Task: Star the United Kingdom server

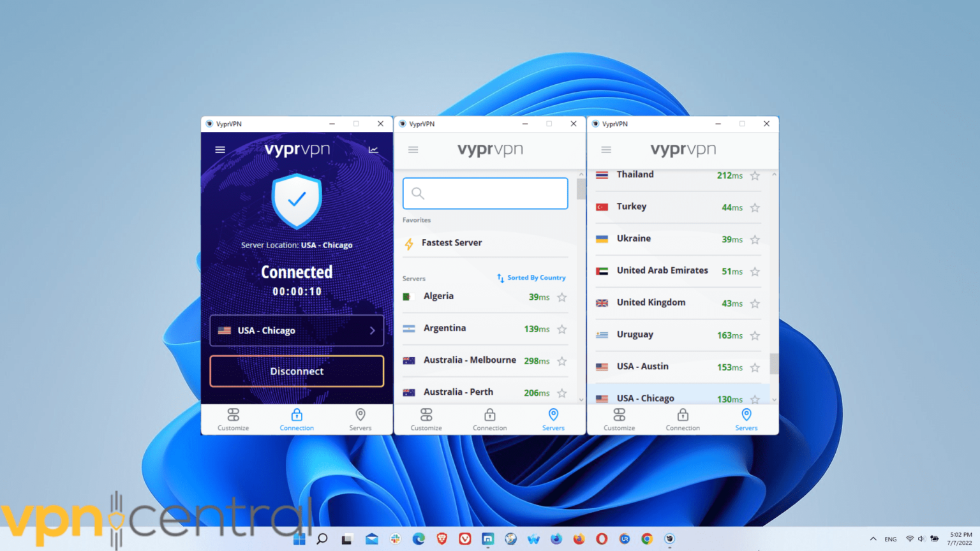Action: coord(755,303)
